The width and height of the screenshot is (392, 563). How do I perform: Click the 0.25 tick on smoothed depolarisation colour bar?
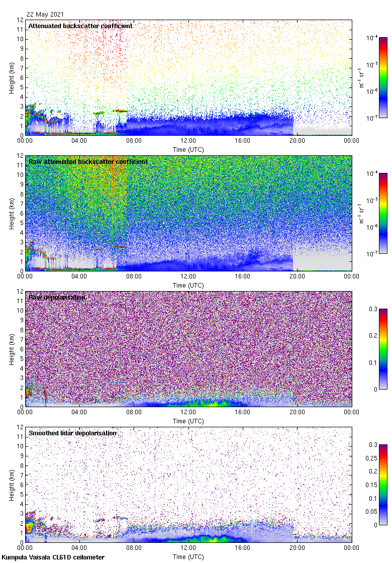pyautogui.click(x=372, y=458)
